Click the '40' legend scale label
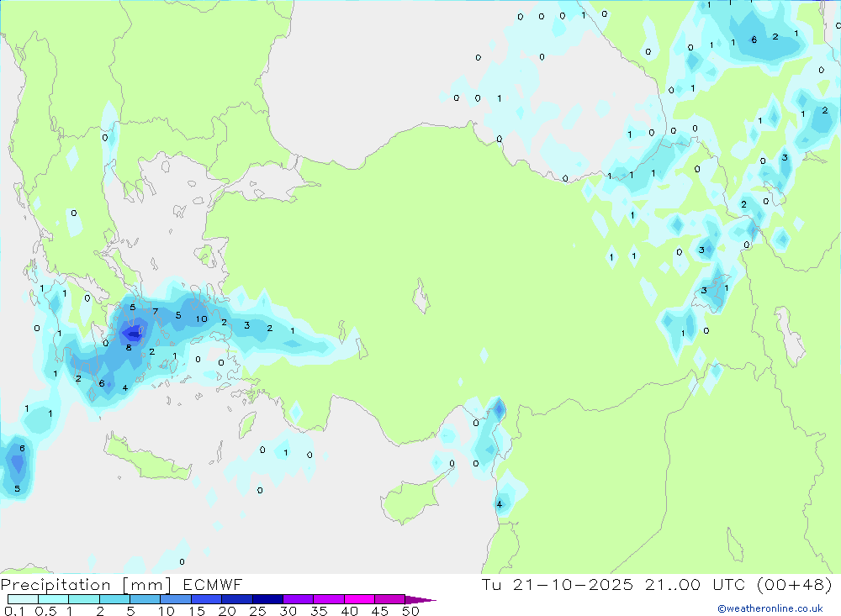 point(350,611)
